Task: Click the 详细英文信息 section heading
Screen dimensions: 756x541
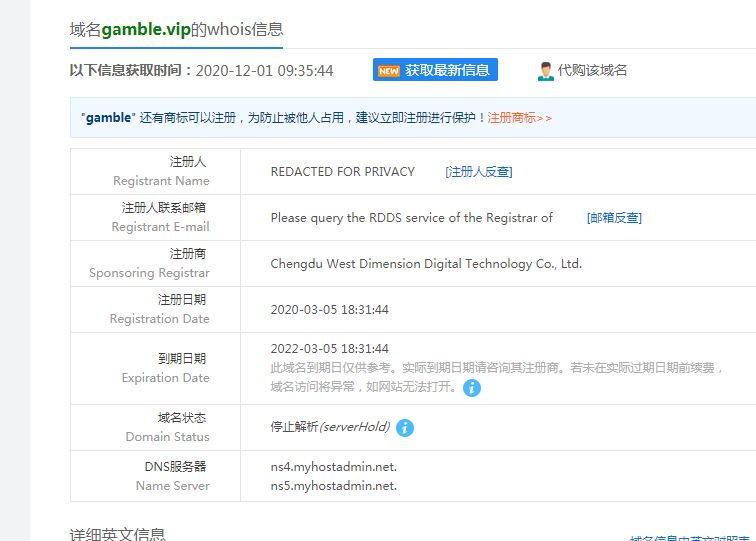Action: click(x=117, y=534)
